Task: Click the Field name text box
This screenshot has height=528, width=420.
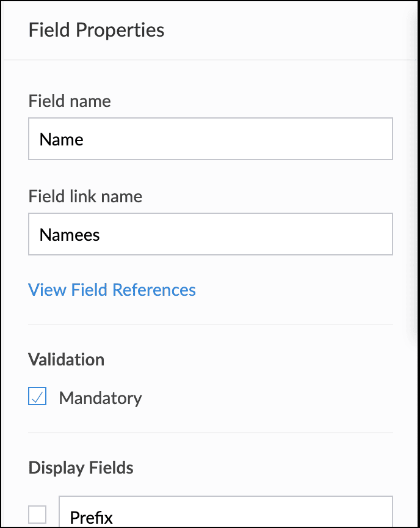Action: click(210, 139)
